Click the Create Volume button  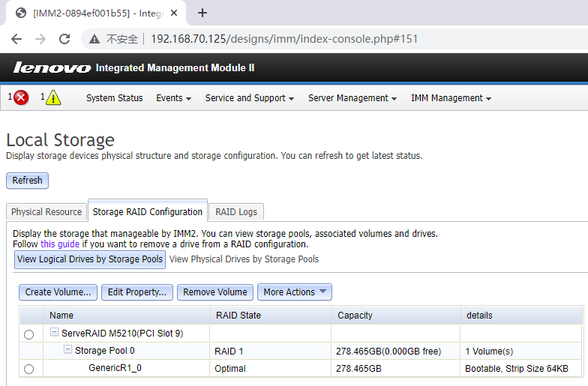pyautogui.click(x=58, y=292)
